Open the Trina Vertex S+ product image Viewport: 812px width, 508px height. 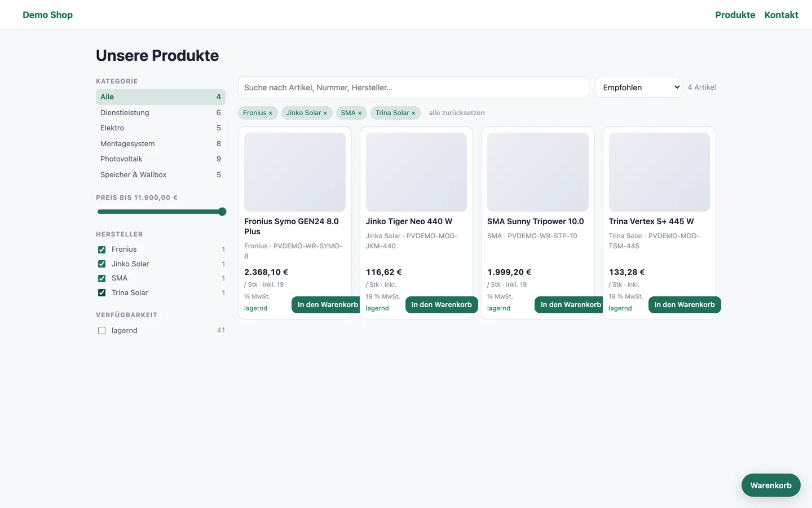click(659, 172)
